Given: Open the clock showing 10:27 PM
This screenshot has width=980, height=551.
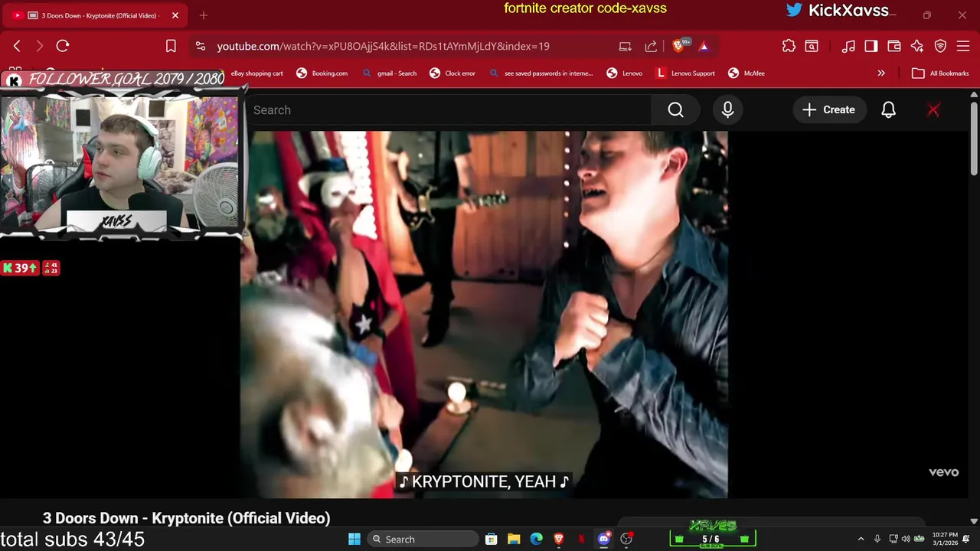Looking at the screenshot, I should pos(945,540).
